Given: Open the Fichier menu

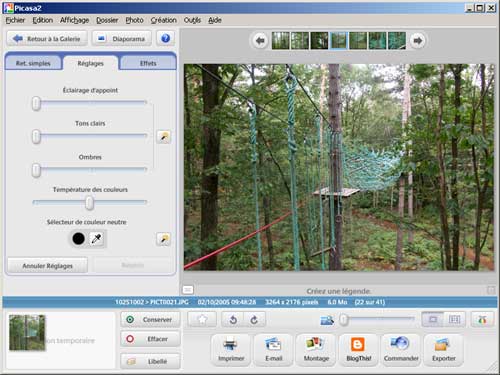Looking at the screenshot, I should tap(15, 20).
